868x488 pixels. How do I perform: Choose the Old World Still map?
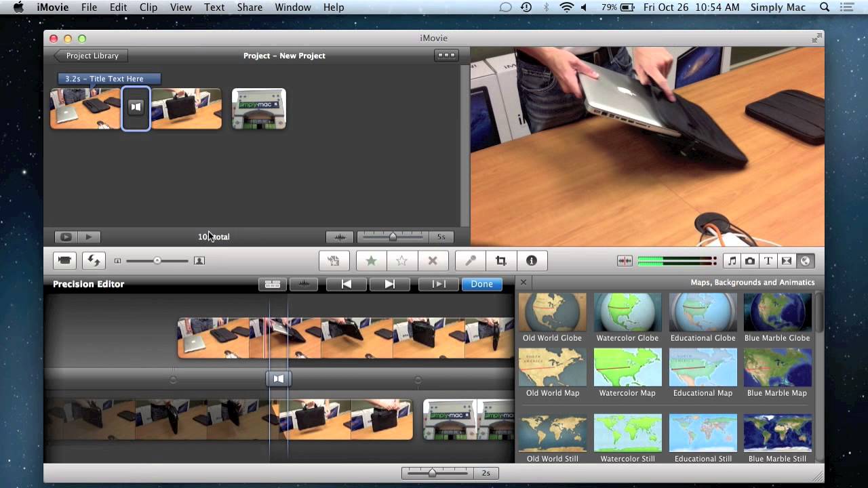tap(552, 432)
